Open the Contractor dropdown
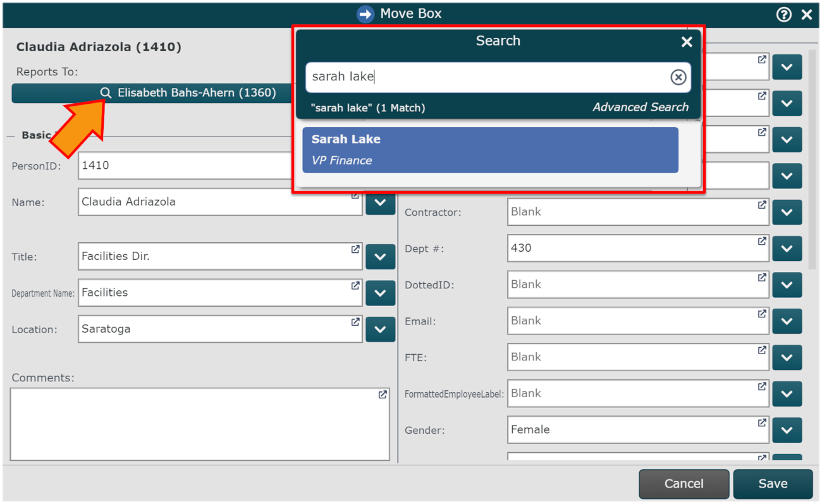Image resolution: width=822 pixels, height=504 pixels. point(787,212)
